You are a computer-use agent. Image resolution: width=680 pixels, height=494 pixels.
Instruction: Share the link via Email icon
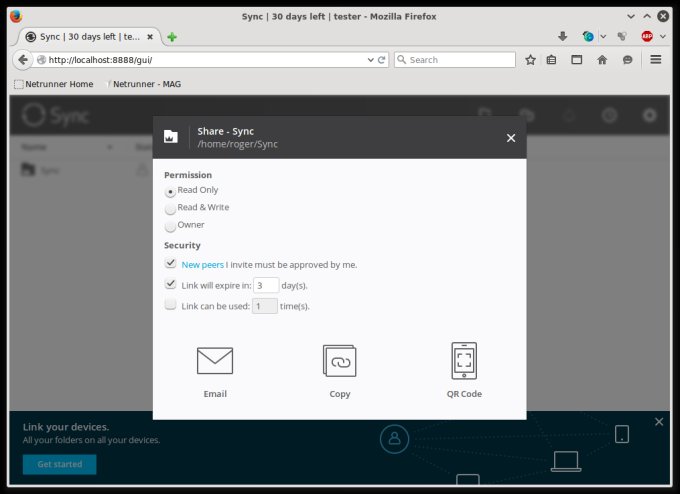[215, 361]
